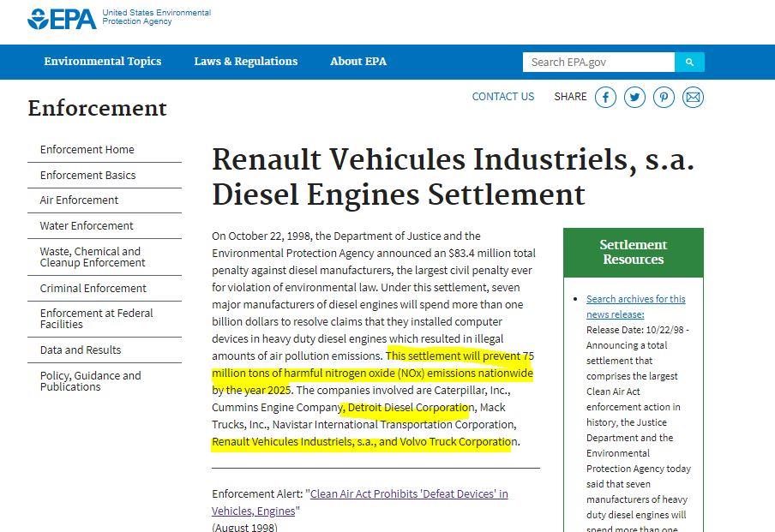Image resolution: width=775 pixels, height=532 pixels.
Task: Click the Settlement Resources box heading
Action: coord(634,253)
